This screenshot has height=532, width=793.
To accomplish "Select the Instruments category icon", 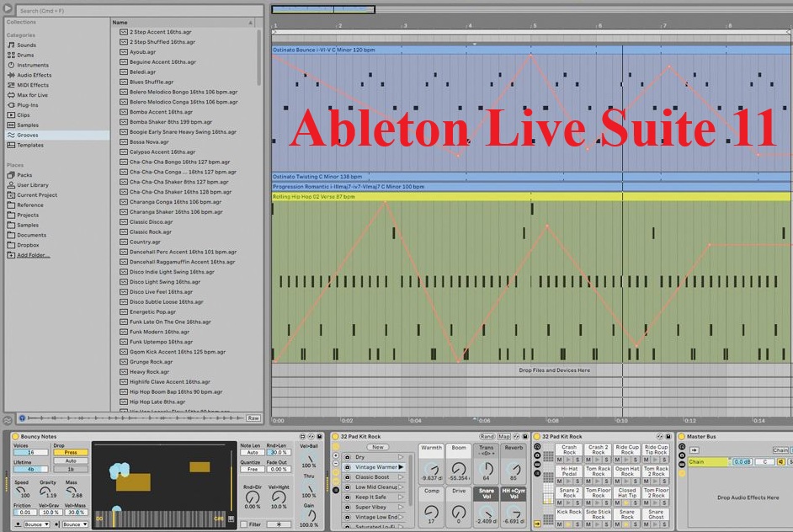I will tap(12, 65).
